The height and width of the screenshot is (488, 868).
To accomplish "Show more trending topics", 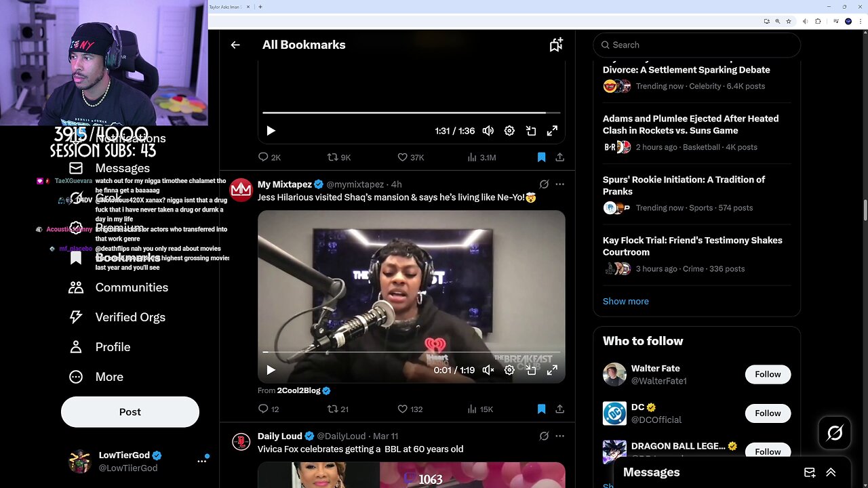I will [626, 301].
